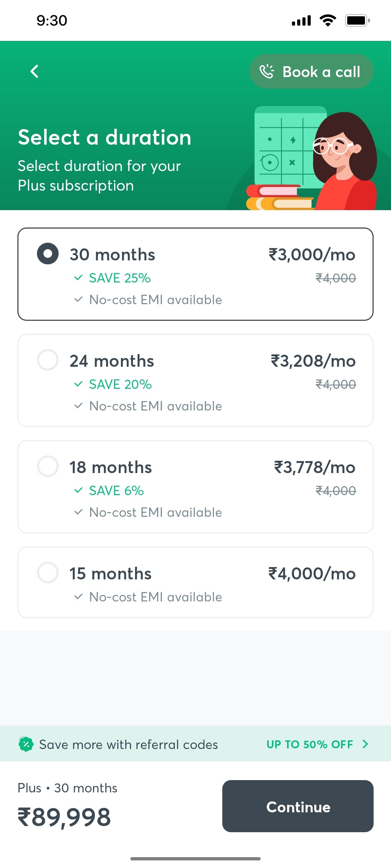Select the 24 months plan radio button

[47, 360]
